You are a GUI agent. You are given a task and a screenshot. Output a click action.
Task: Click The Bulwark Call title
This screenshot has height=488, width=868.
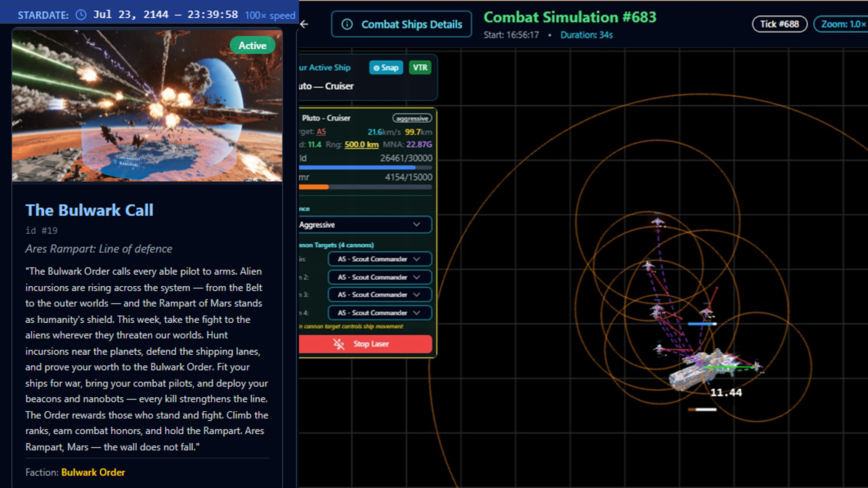[x=89, y=210]
